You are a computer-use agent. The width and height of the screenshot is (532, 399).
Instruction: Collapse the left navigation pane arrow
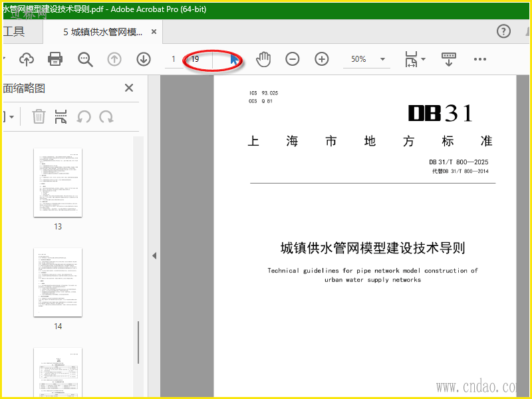[154, 255]
